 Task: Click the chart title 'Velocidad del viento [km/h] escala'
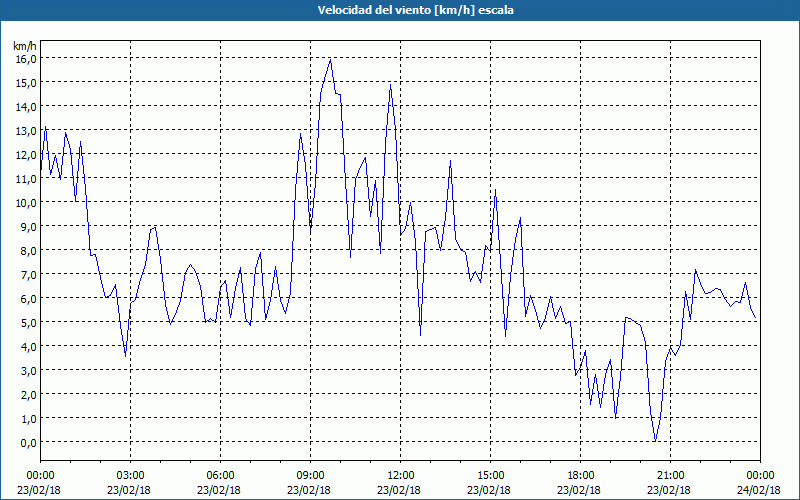pos(415,10)
